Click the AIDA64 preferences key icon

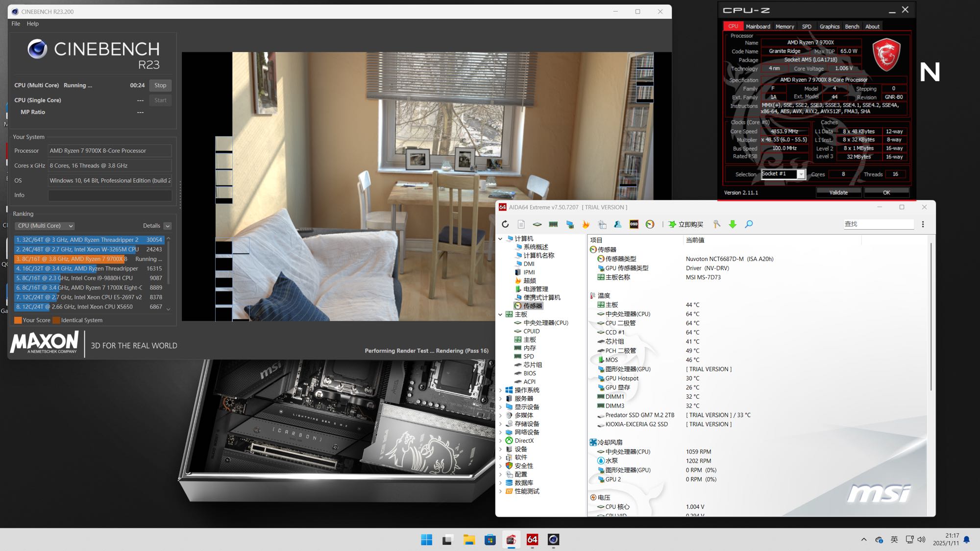pyautogui.click(x=716, y=224)
